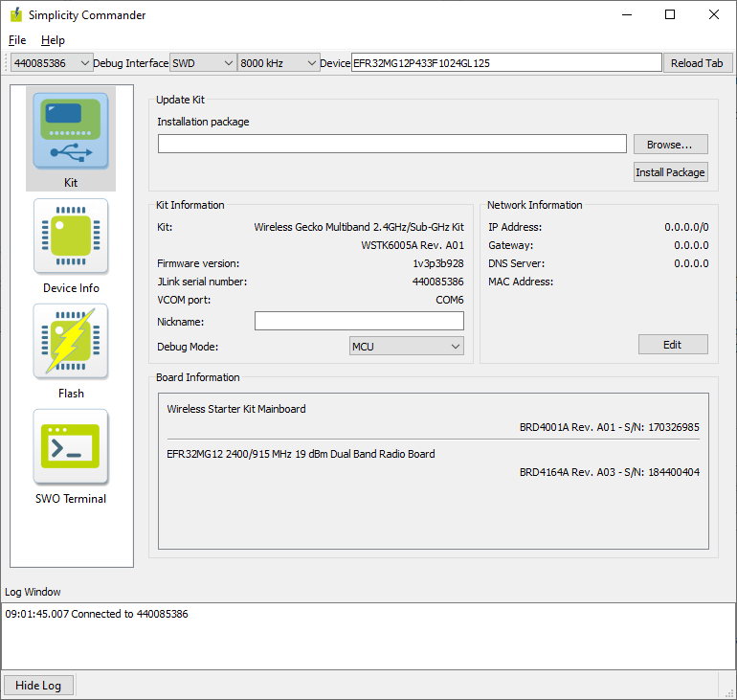Edit the network information
This screenshot has width=737, height=700.
(x=673, y=345)
